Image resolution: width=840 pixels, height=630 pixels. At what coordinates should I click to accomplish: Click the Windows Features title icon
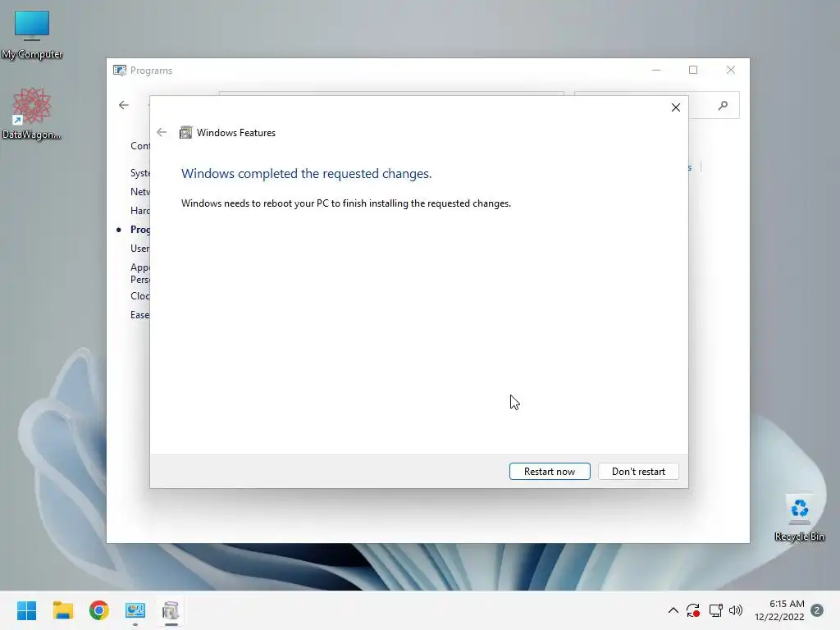tap(185, 132)
